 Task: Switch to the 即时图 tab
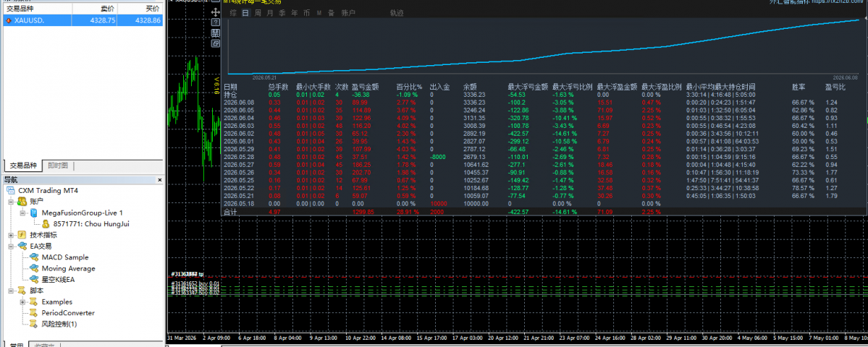(58, 166)
